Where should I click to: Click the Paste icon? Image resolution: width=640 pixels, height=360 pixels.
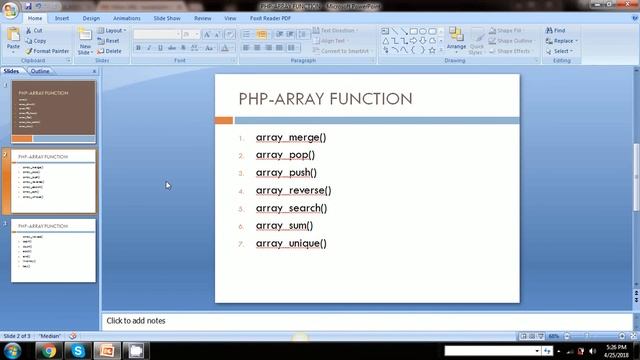coord(13,35)
